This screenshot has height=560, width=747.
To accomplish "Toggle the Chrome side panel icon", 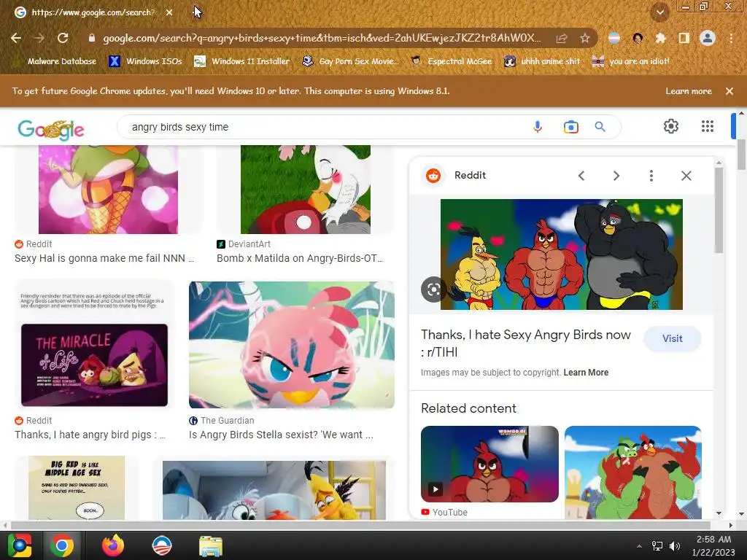I will (684, 38).
